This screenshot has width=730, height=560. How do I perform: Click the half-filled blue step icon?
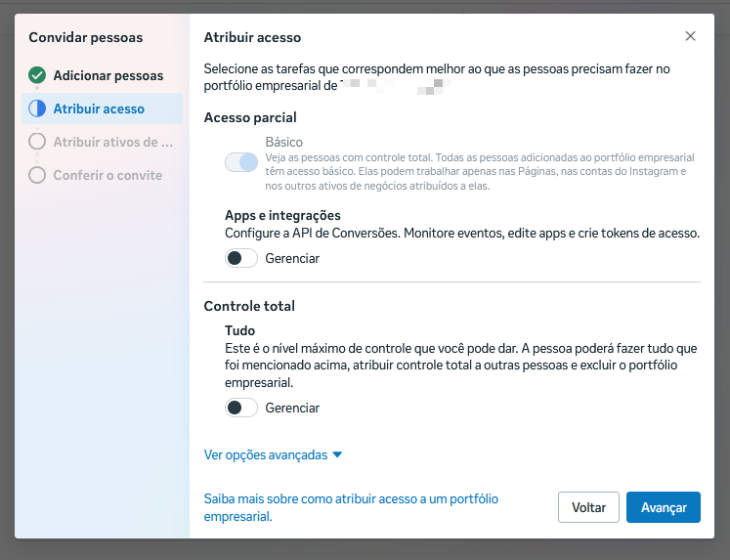click(37, 108)
